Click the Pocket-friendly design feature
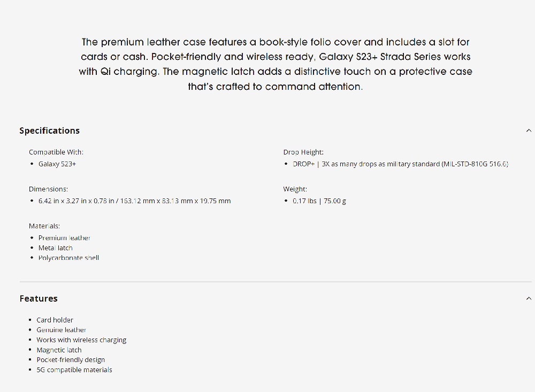 [x=71, y=360]
